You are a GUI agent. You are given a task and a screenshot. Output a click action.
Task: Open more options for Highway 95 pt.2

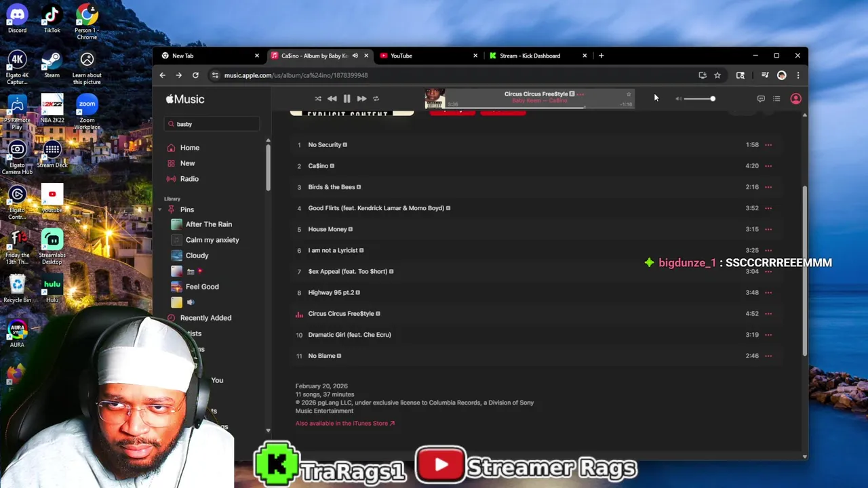768,292
